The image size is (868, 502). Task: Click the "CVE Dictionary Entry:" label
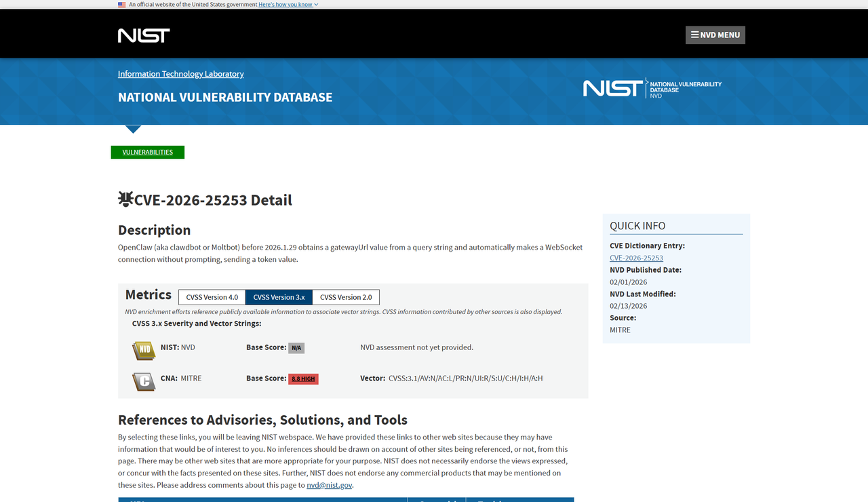[x=647, y=246]
